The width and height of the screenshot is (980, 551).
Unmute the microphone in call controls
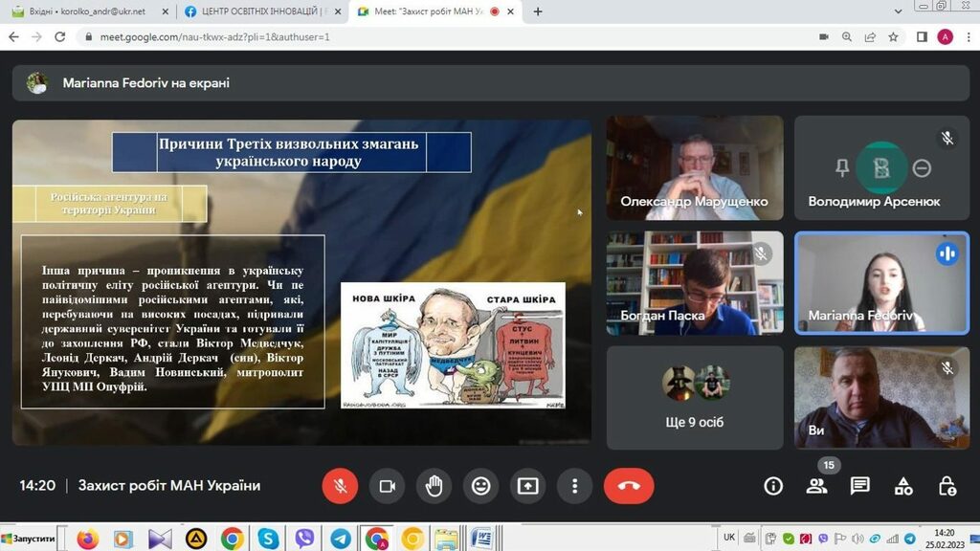pyautogui.click(x=339, y=486)
